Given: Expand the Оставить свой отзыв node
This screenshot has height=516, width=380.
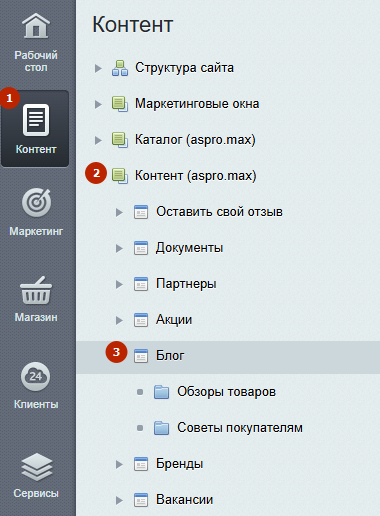Looking at the screenshot, I should [119, 212].
